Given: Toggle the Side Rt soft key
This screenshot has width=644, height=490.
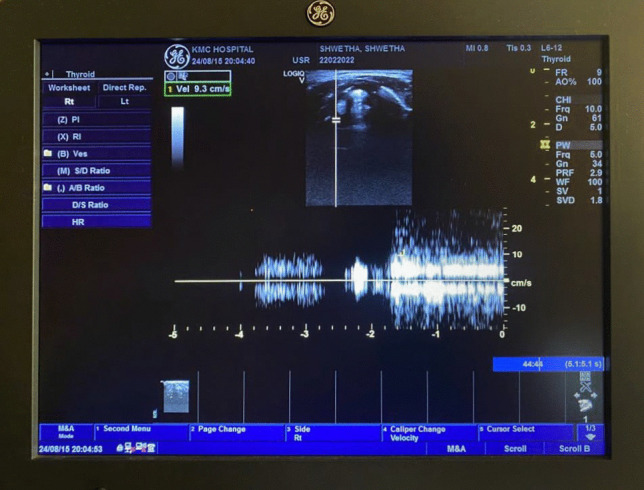Looking at the screenshot, I should [302, 433].
